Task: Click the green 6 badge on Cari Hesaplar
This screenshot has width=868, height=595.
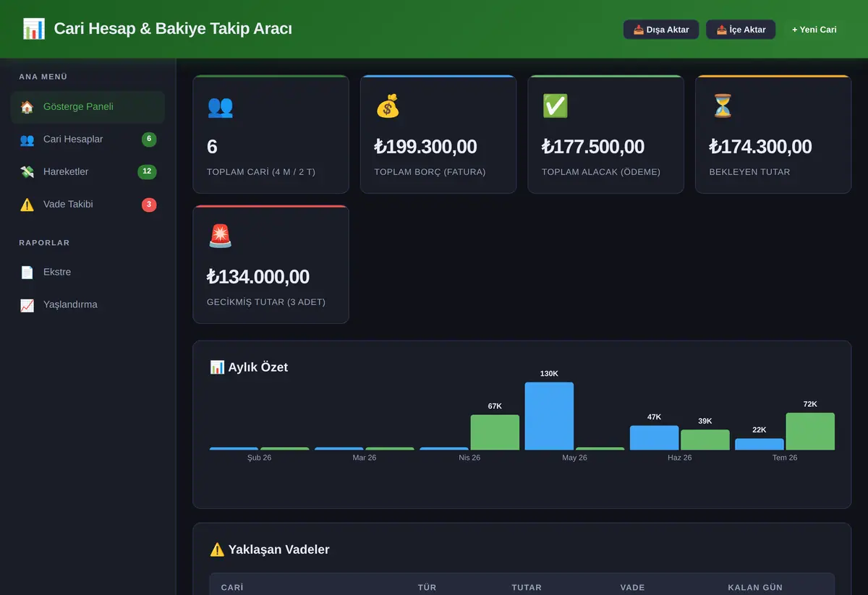Action: coord(149,140)
